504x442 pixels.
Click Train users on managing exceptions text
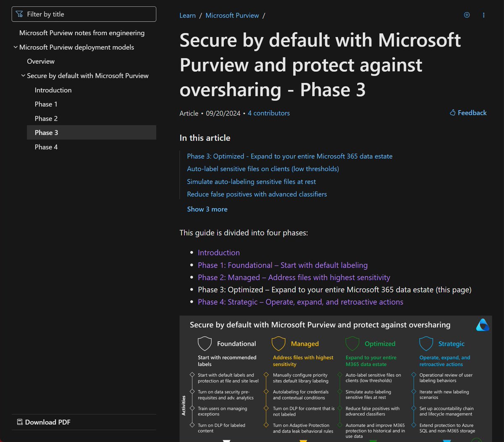tap(223, 411)
